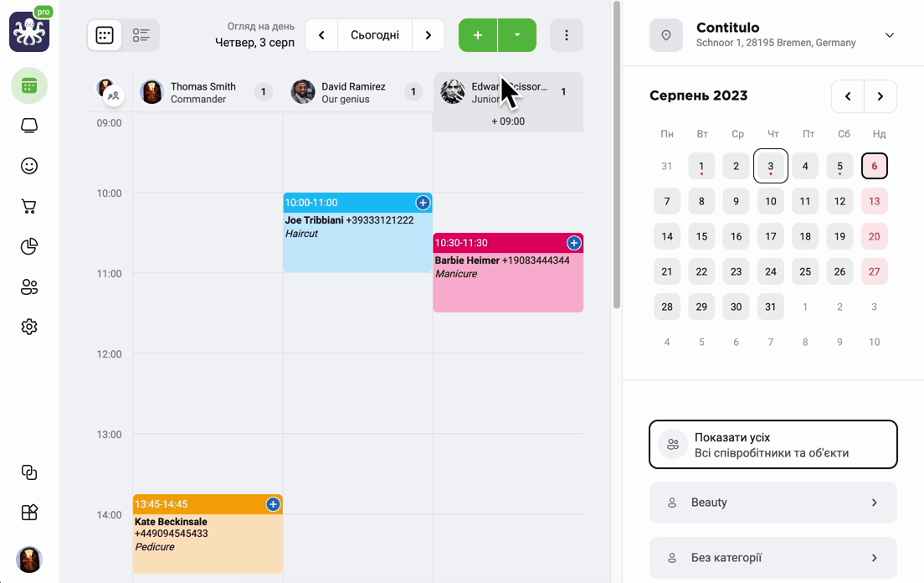The height and width of the screenshot is (583, 924).
Task: Click the Сьогодні today button
Action: coord(375,35)
